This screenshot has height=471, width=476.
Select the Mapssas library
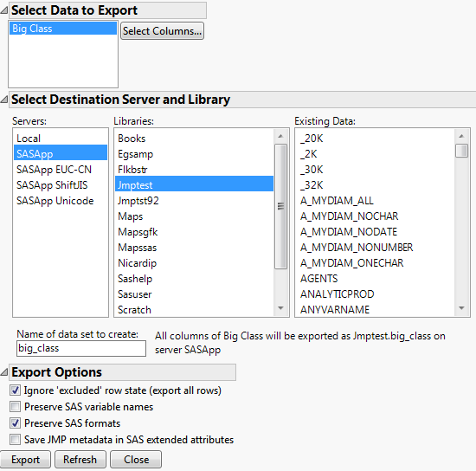[x=194, y=248]
